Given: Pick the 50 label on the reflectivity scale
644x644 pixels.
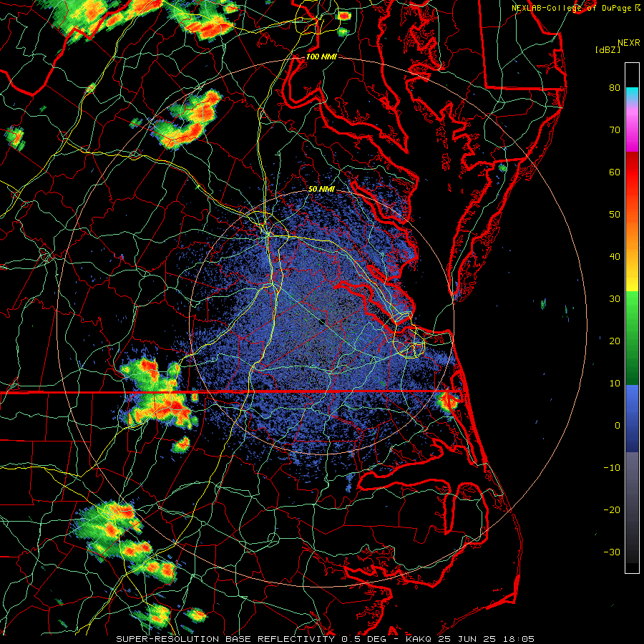Looking at the screenshot, I should [x=615, y=215].
